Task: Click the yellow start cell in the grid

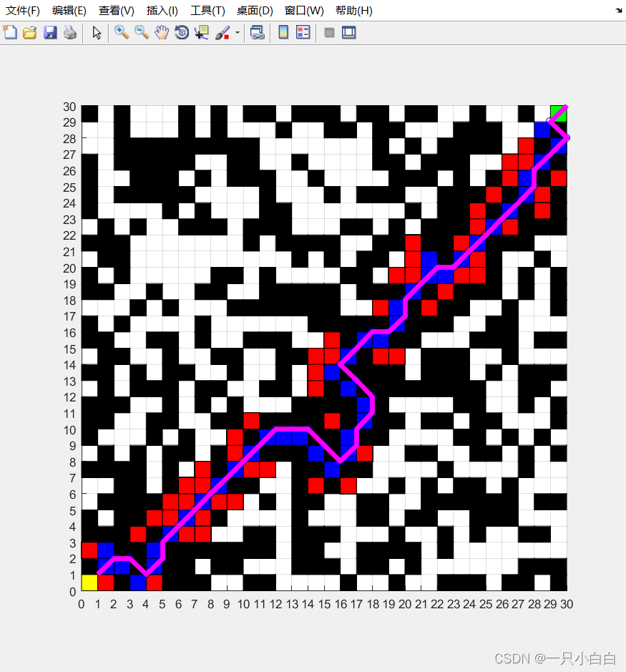Action: pyautogui.click(x=89, y=583)
